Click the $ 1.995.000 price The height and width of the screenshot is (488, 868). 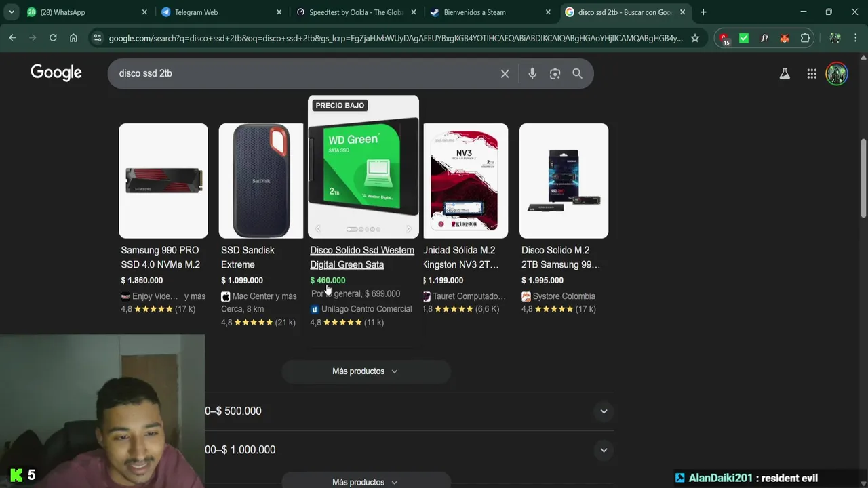click(542, 280)
